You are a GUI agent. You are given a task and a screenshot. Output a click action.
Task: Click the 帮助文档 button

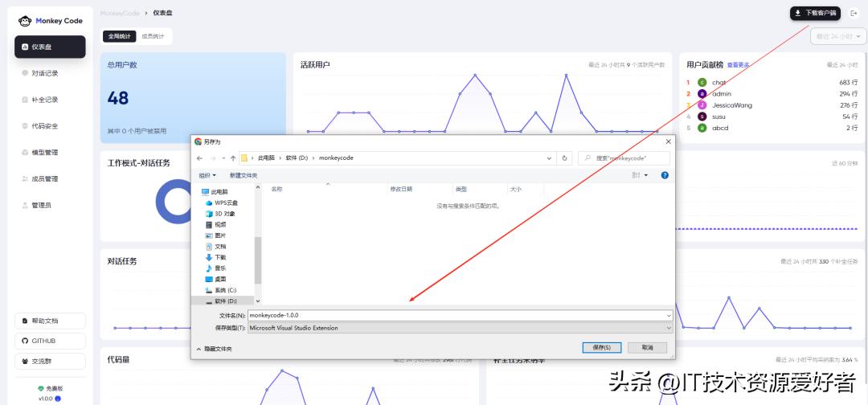pos(50,321)
